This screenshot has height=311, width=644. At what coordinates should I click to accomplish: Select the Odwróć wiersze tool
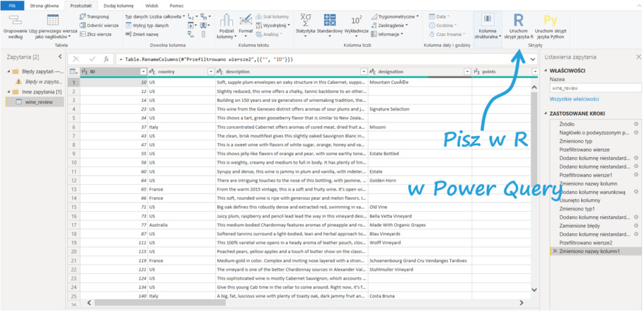[x=101, y=25]
